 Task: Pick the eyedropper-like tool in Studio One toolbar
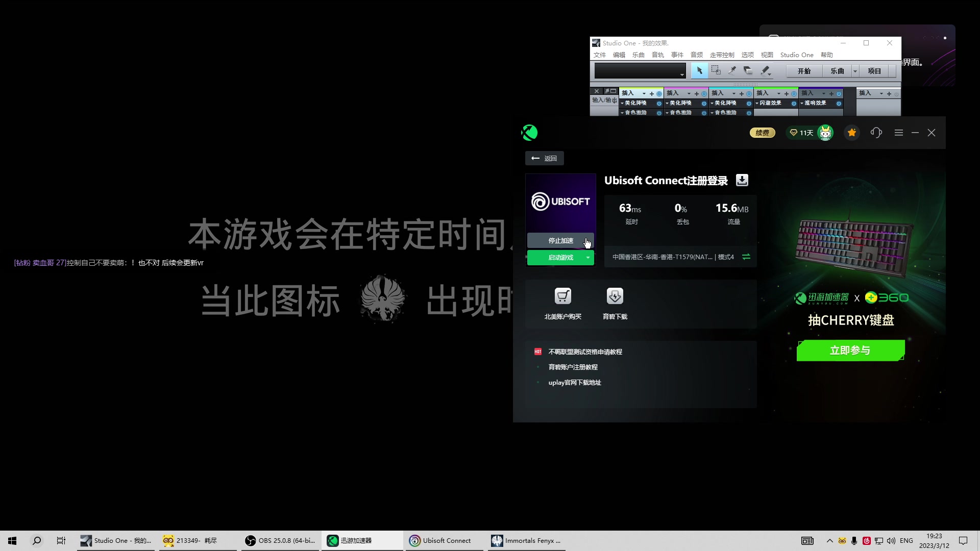pos(732,70)
